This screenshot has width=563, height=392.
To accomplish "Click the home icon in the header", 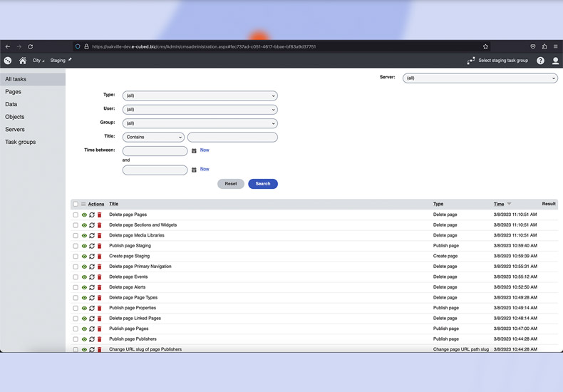I will point(23,61).
